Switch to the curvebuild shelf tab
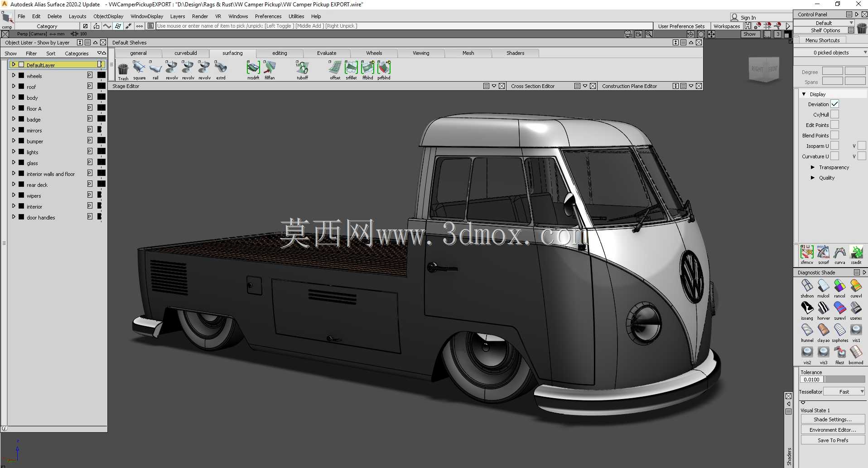The height and width of the screenshot is (468, 868). tap(186, 53)
